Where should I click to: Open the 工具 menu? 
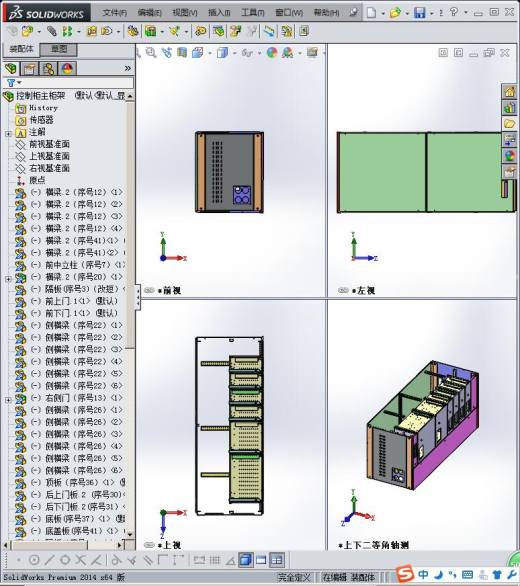pos(252,13)
